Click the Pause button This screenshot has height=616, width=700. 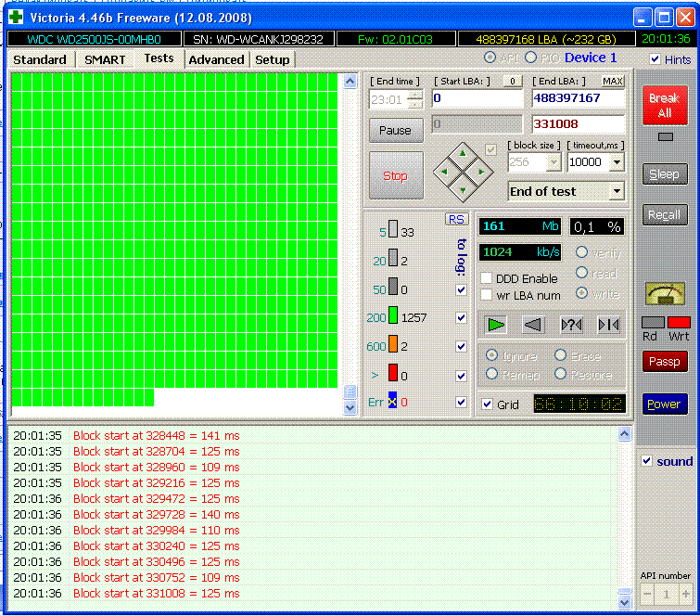[396, 131]
